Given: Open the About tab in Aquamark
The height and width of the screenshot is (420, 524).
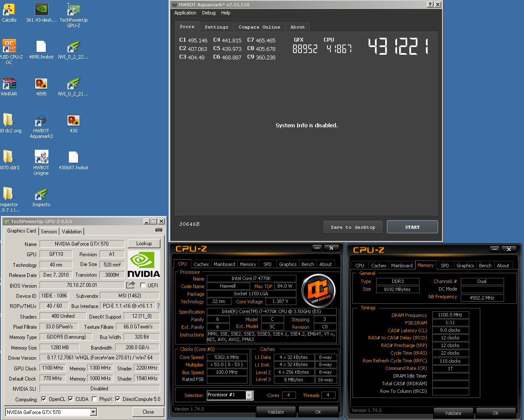Looking at the screenshot, I should 298,27.
